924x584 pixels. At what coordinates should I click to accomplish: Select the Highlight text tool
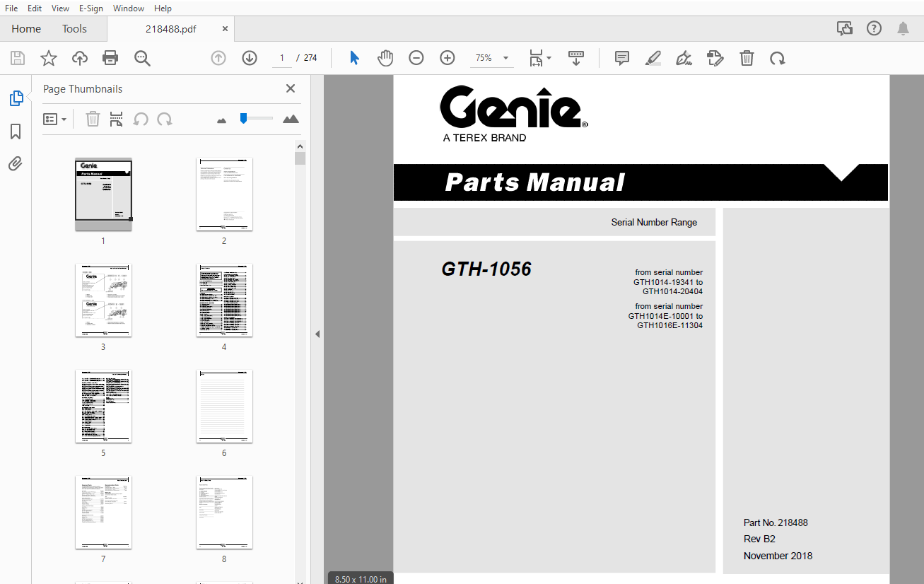(653, 58)
